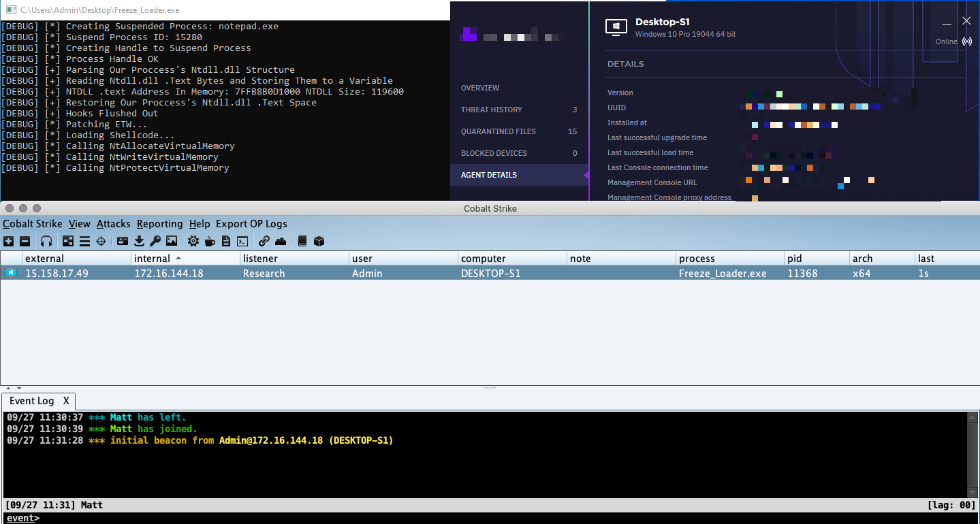Sort sessions by note column header
Viewport: 980px width, 524px height.
[621, 259]
